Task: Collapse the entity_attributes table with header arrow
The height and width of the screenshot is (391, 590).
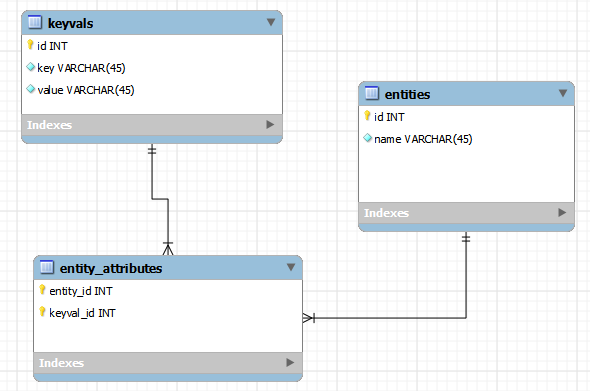Action: click(x=291, y=268)
